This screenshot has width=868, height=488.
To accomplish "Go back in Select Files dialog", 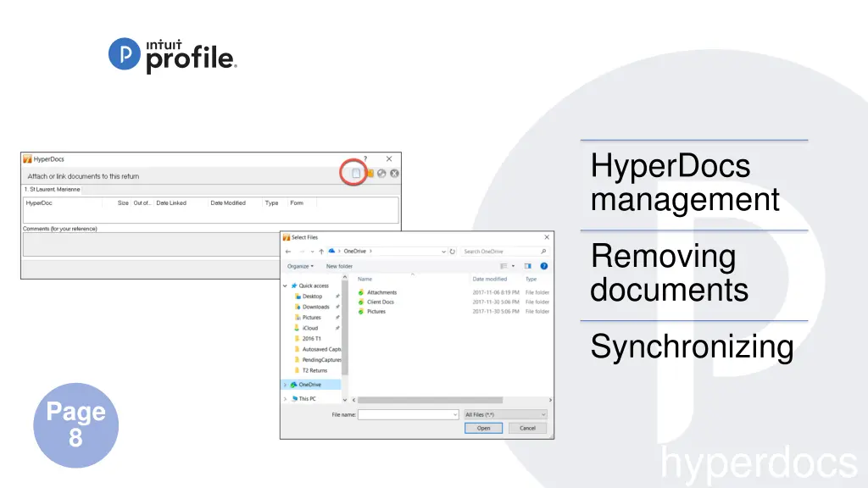I will tap(288, 251).
